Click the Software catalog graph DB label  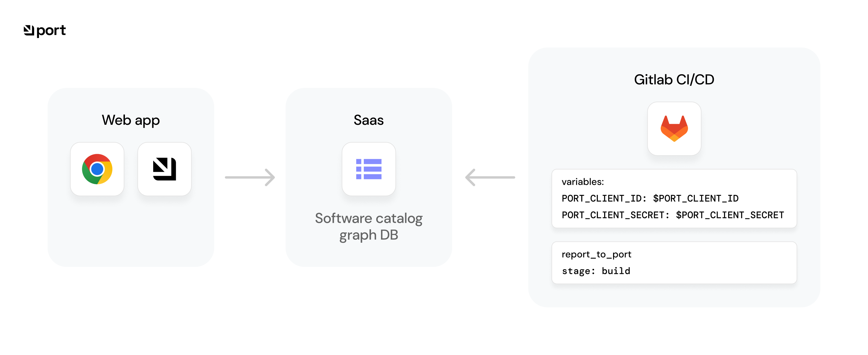(x=369, y=226)
